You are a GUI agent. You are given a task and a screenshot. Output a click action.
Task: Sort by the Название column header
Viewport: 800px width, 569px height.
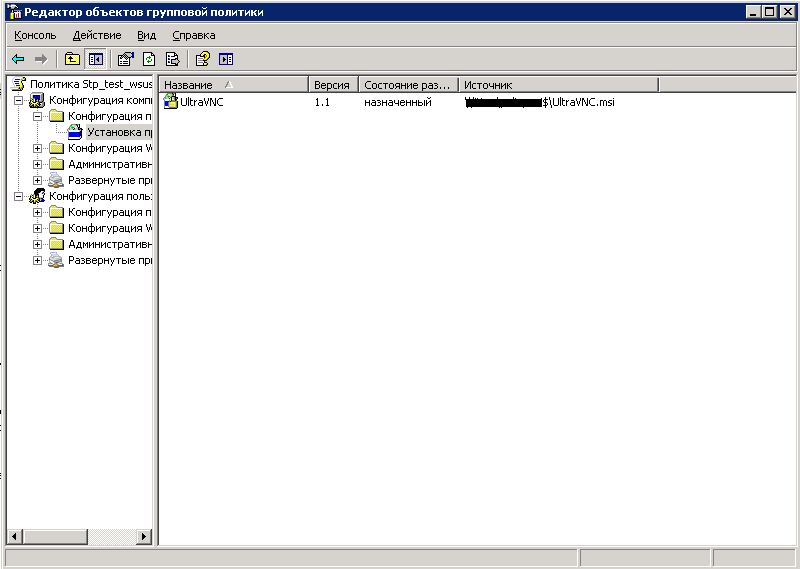coord(234,85)
